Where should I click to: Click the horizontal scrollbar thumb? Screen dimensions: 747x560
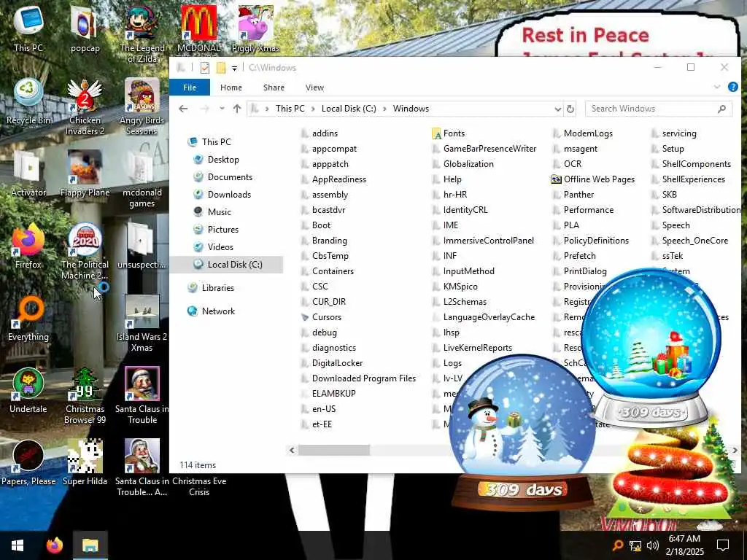tap(334, 450)
